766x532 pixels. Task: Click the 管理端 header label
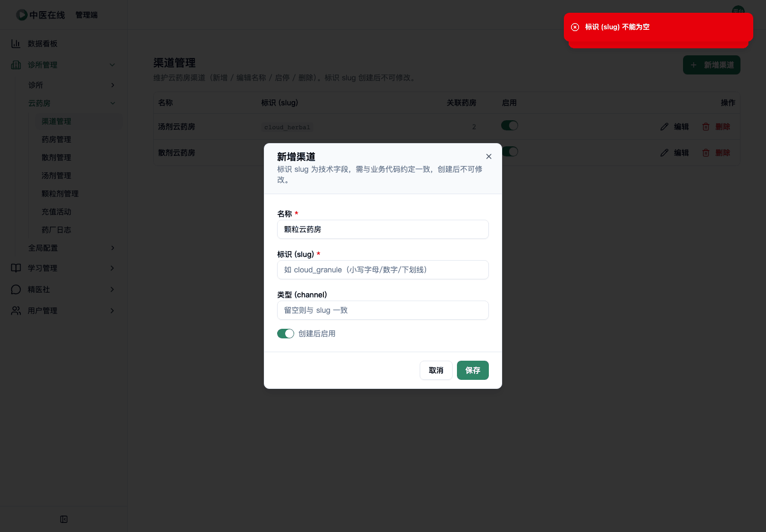pyautogui.click(x=87, y=15)
